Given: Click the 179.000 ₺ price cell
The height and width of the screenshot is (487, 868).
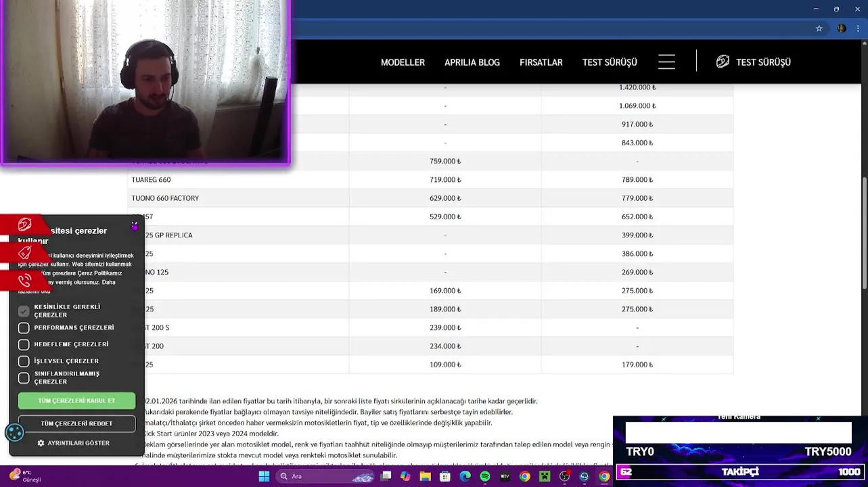Looking at the screenshot, I should pyautogui.click(x=637, y=365).
